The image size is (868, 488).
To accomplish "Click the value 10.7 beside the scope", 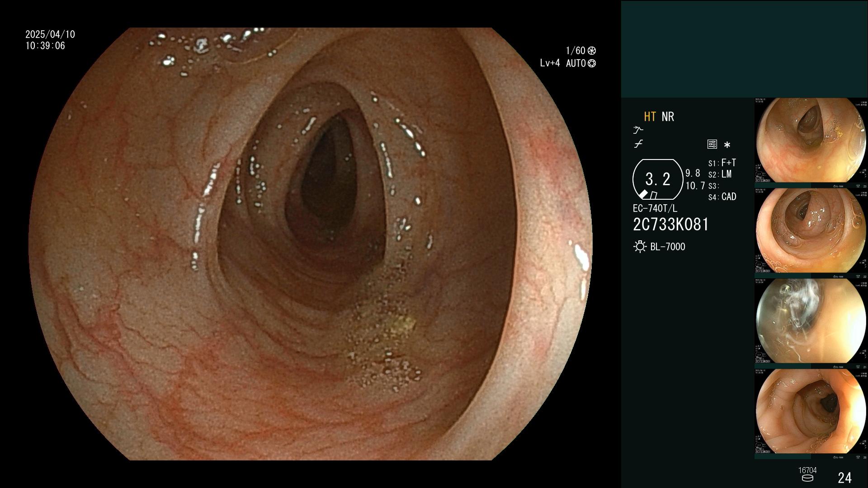I will [695, 186].
